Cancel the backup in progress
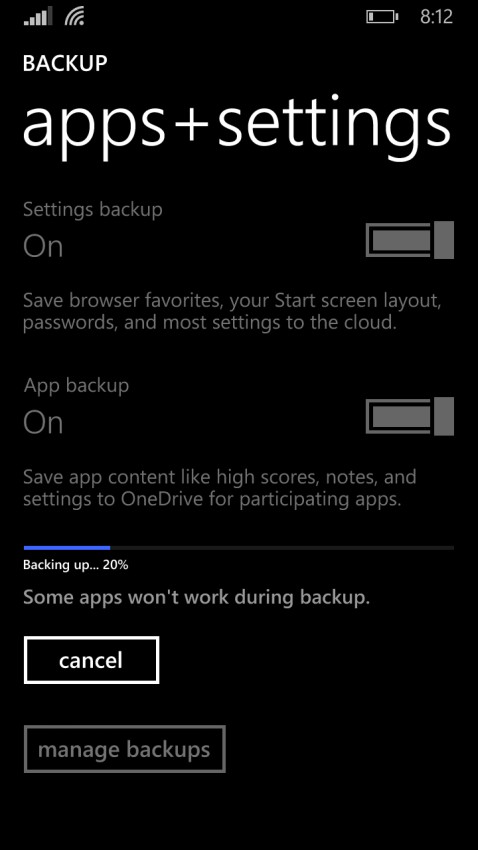Image resolution: width=478 pixels, height=850 pixels. pyautogui.click(x=91, y=660)
